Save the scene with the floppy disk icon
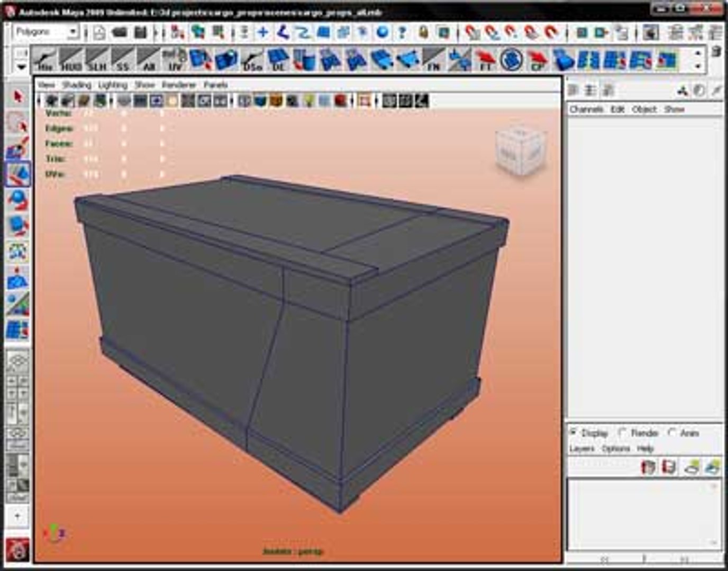The height and width of the screenshot is (571, 728). (140, 33)
